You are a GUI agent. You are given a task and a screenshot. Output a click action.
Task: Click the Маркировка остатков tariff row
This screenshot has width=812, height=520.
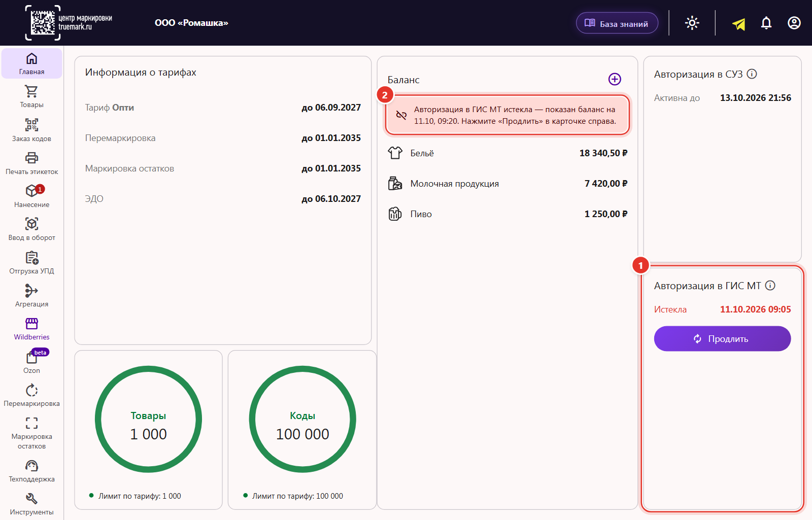(223, 168)
